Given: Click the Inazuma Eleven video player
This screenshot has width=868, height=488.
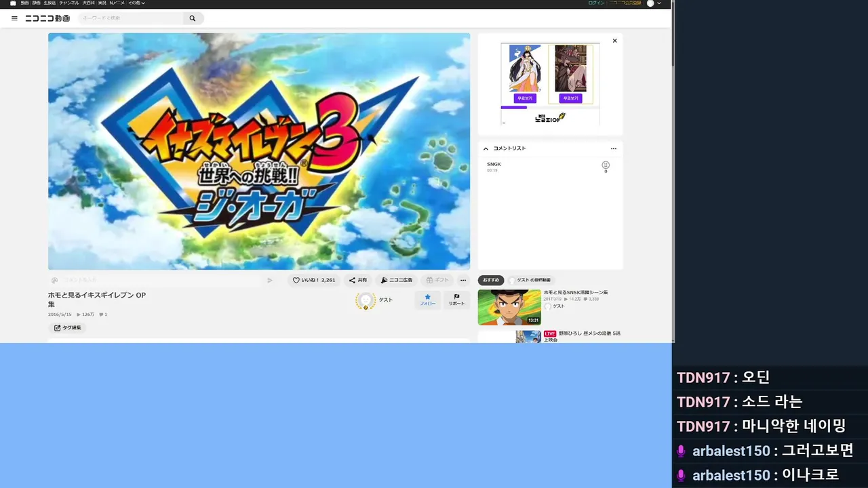Looking at the screenshot, I should [259, 151].
